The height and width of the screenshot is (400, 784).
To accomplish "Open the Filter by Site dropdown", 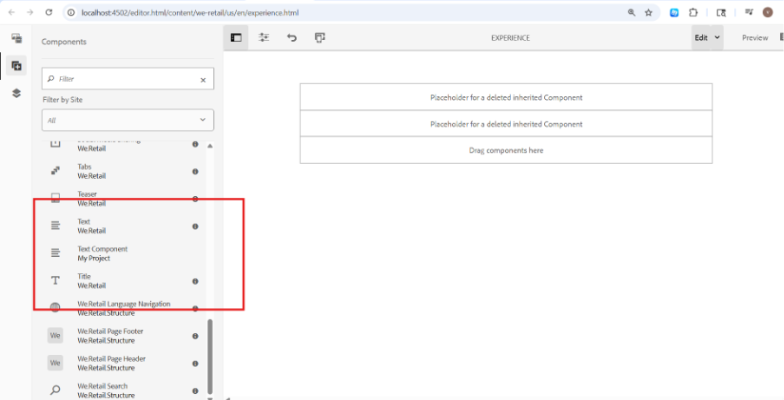I will tap(128, 120).
